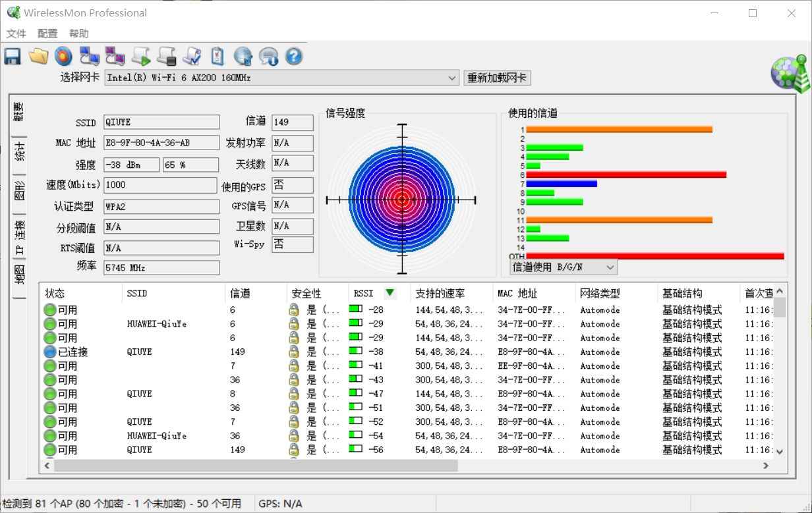
Task: Open file using the folder icon
Action: [38, 57]
